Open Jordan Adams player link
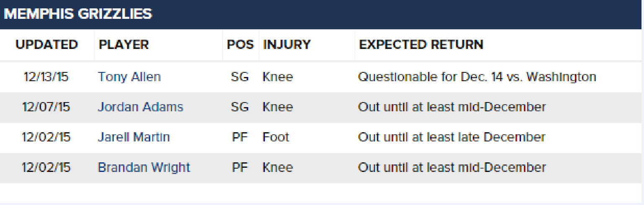This screenshot has height=205, width=644. 140,107
